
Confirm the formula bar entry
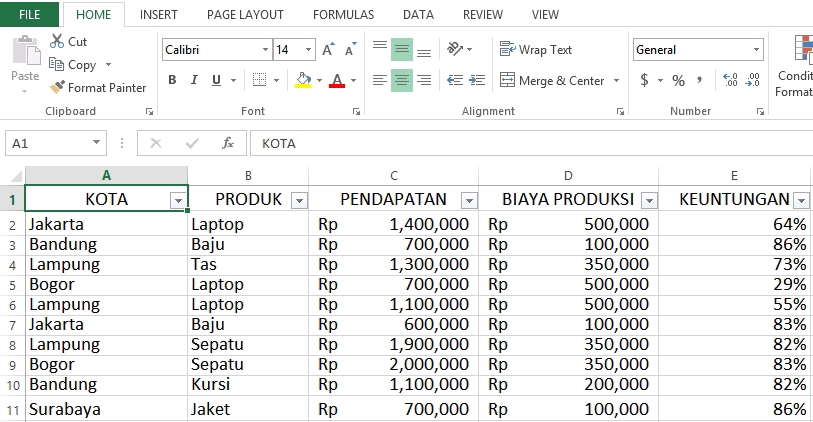pos(192,144)
